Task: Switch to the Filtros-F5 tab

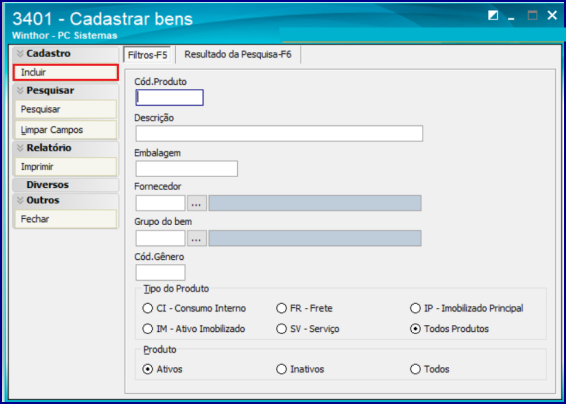Action: click(x=147, y=55)
